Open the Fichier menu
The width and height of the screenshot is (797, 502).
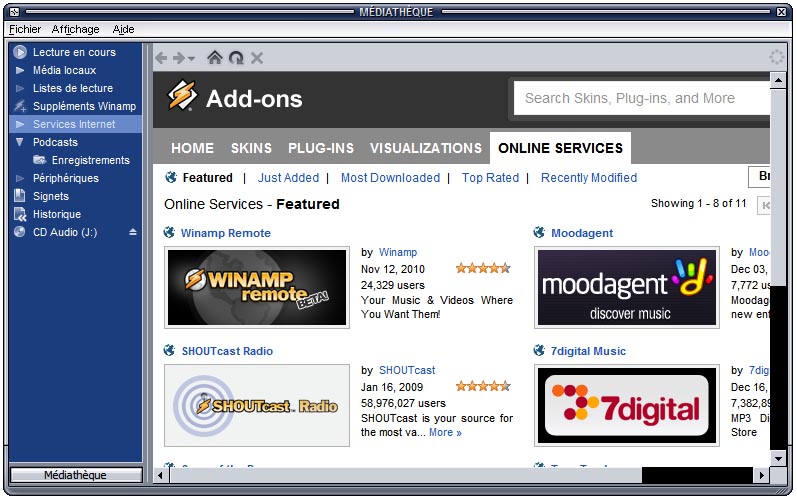pos(25,30)
